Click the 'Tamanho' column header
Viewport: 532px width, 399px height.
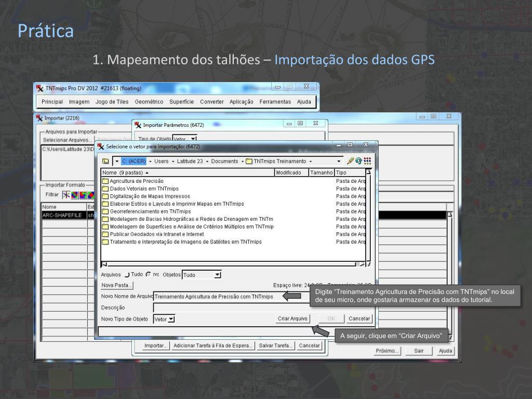322,172
